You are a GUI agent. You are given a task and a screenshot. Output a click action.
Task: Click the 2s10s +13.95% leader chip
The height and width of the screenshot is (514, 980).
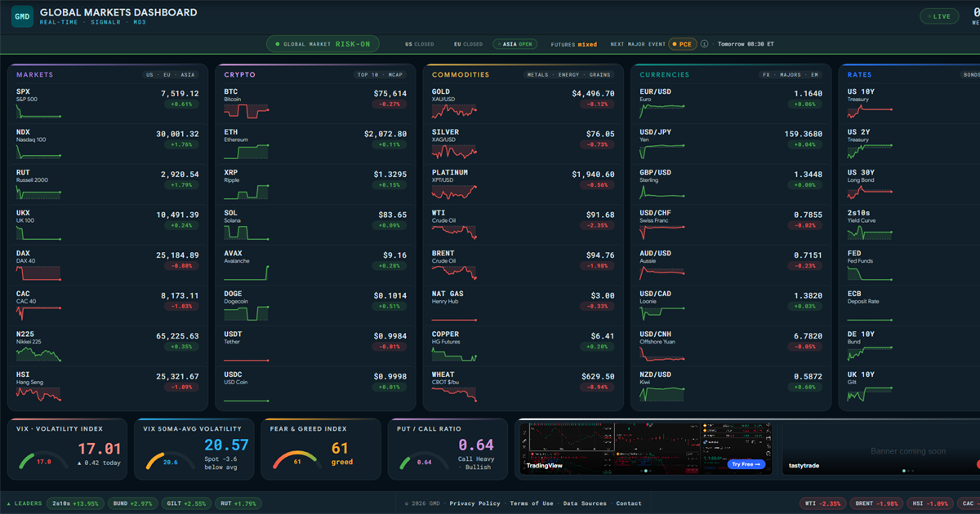pos(77,503)
